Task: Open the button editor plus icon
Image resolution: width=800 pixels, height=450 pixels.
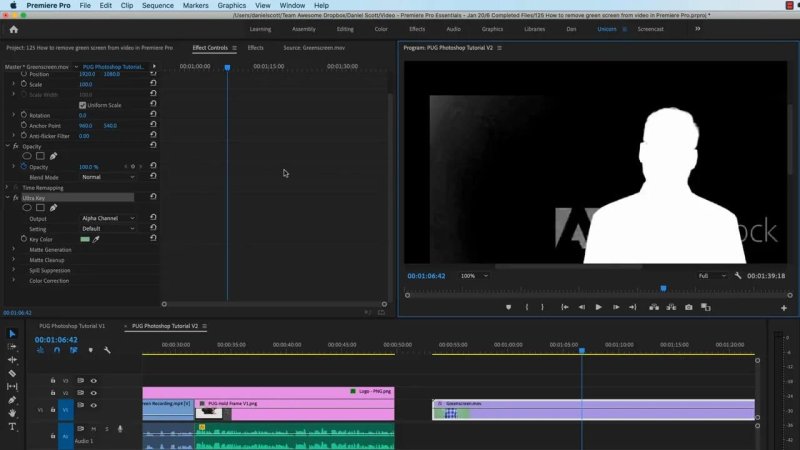Action: pyautogui.click(x=784, y=308)
